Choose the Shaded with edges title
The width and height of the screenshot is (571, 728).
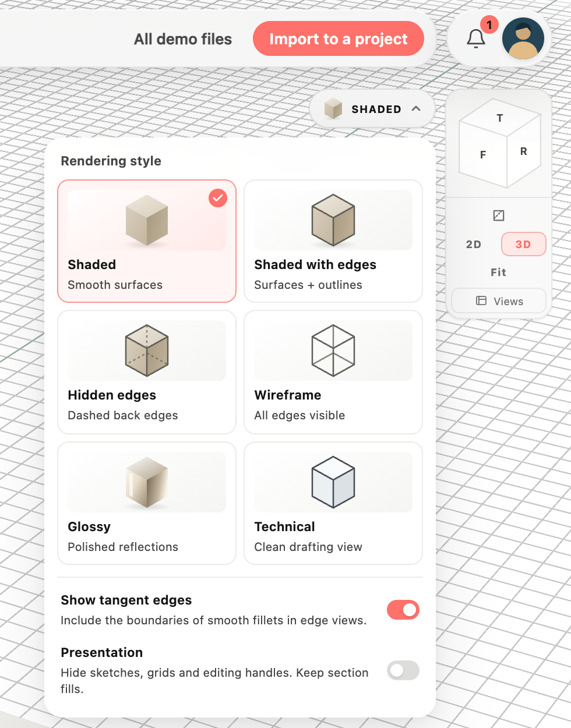[315, 264]
